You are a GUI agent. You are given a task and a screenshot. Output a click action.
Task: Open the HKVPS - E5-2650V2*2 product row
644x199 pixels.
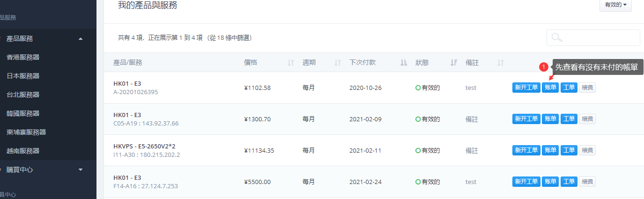144,147
